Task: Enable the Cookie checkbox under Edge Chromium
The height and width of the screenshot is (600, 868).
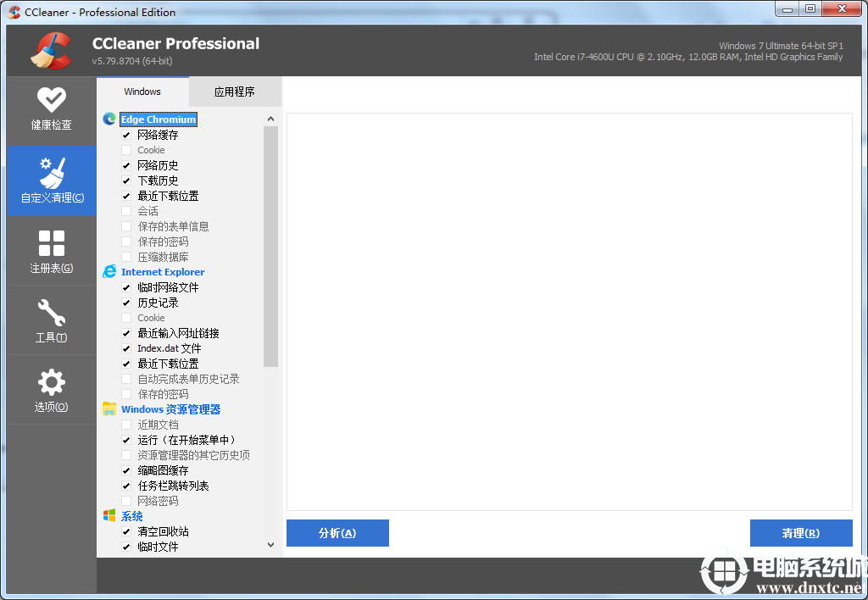Action: (128, 149)
